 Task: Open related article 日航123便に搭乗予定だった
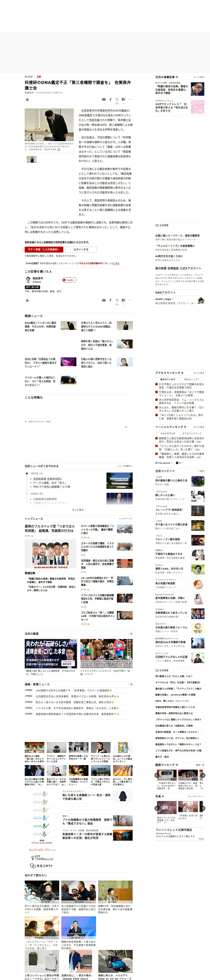pyautogui.click(x=96, y=363)
